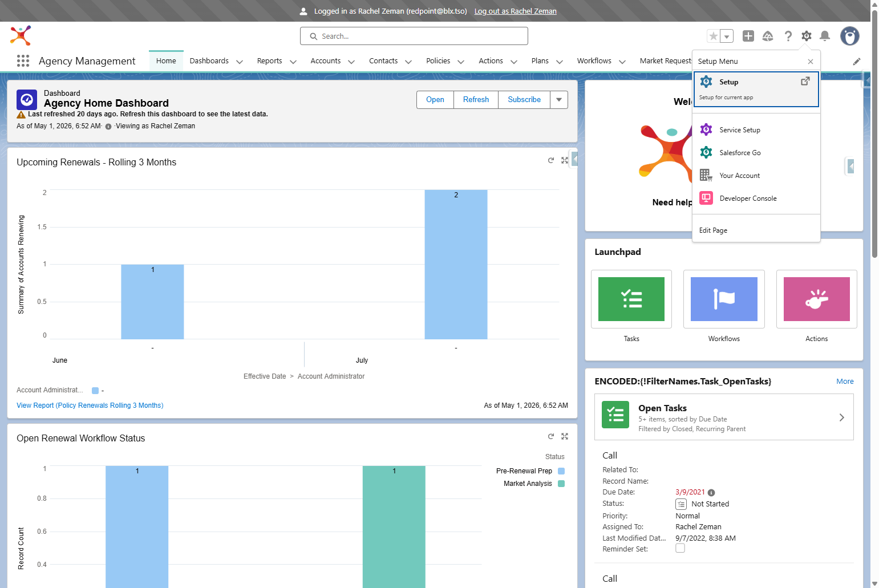Expand the Policies navigation chevron
The width and height of the screenshot is (879, 588).
[x=461, y=62]
